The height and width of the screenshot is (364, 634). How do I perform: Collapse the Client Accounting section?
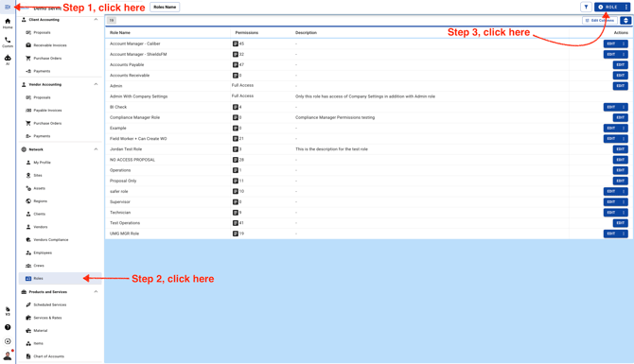[96, 20]
